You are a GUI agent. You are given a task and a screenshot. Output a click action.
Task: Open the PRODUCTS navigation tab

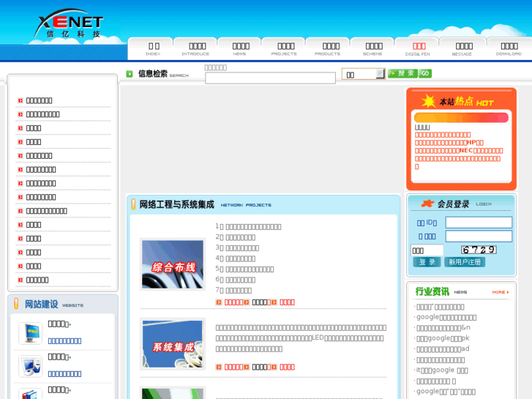click(x=328, y=49)
